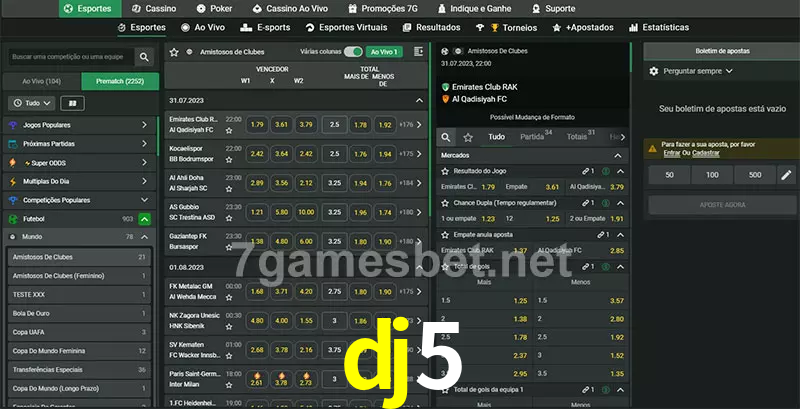
Task: Toggle the Futebol green arrow button
Action: (x=145, y=218)
